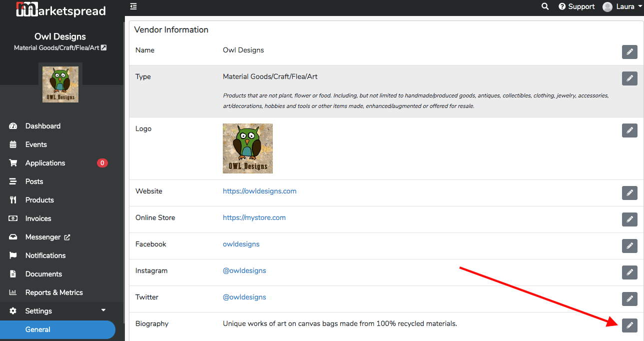Screen dimensions: 644x341
Task: Edit the vendor Type with pencil icon
Action: coord(630,78)
